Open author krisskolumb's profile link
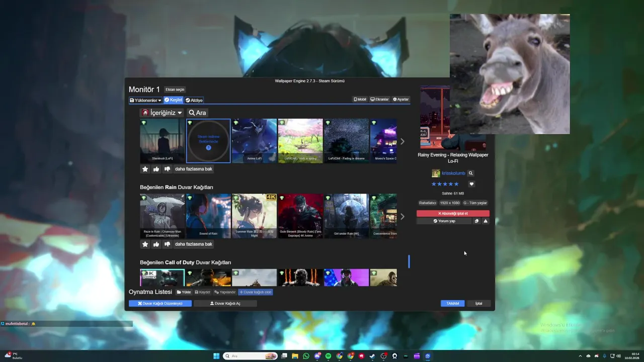Image resolution: width=644 pixels, height=362 pixels. (x=453, y=173)
